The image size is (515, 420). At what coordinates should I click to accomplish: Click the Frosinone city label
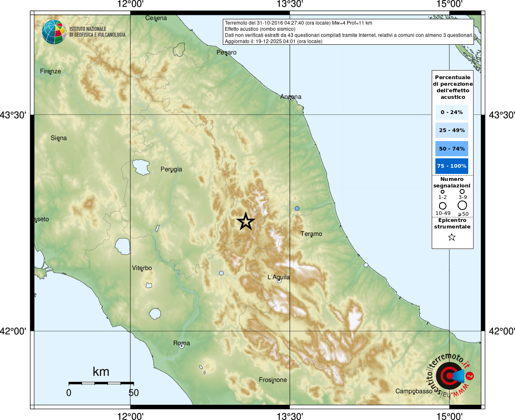click(273, 380)
